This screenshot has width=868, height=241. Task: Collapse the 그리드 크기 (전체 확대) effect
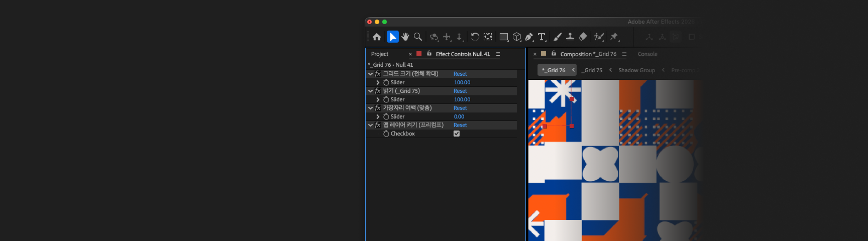click(x=371, y=74)
